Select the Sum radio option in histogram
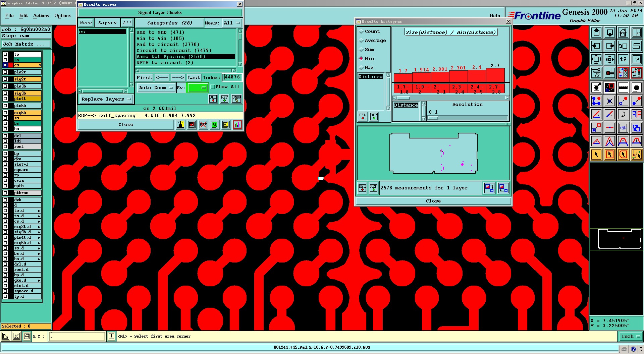This screenshot has width=644, height=354. pyautogui.click(x=361, y=50)
